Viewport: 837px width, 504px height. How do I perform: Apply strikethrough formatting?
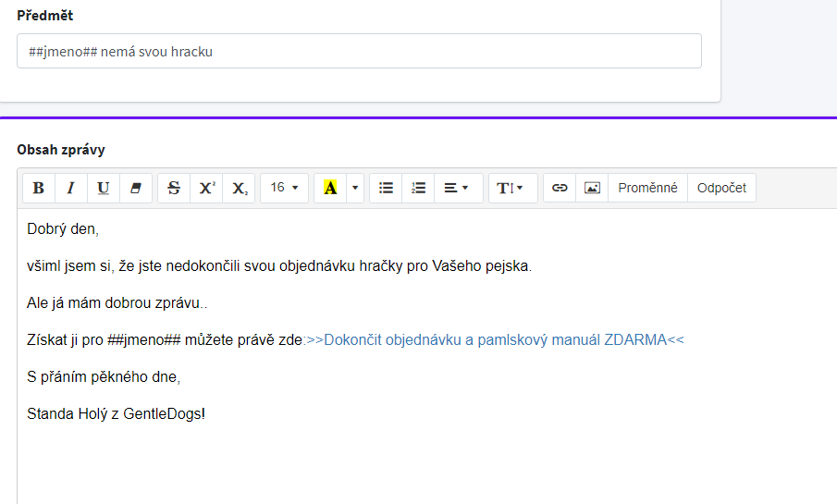click(174, 188)
